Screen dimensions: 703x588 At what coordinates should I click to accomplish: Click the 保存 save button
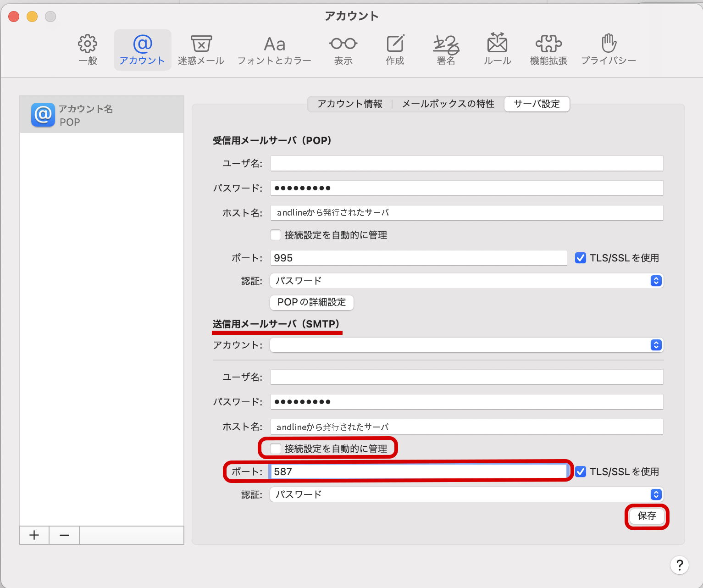coord(647,516)
